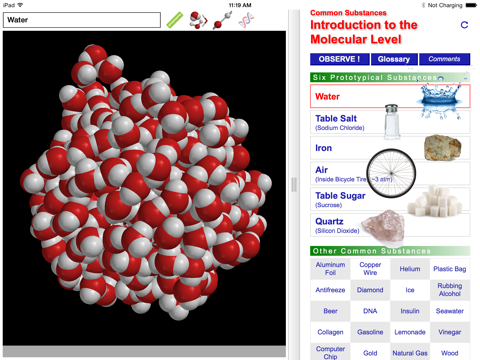Tap the quartz crystal image
480x360 pixels.
pyautogui.click(x=383, y=227)
